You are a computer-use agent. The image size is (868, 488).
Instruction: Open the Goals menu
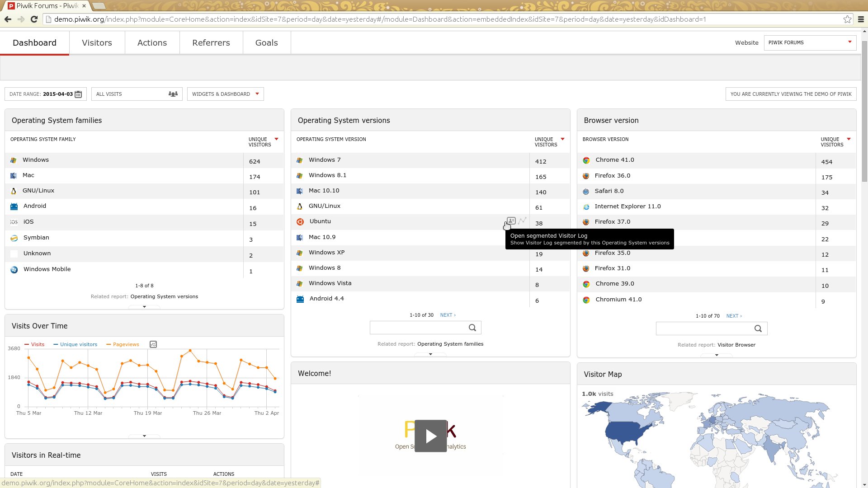(266, 43)
